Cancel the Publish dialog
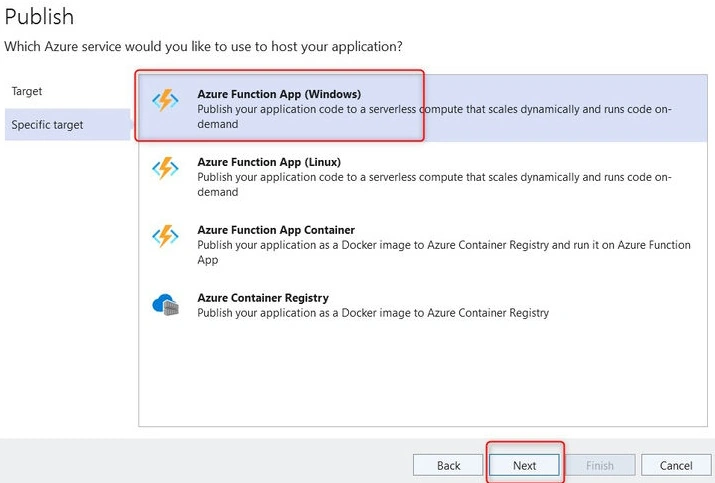Screen dimensions: 715x483 tap(676, 465)
